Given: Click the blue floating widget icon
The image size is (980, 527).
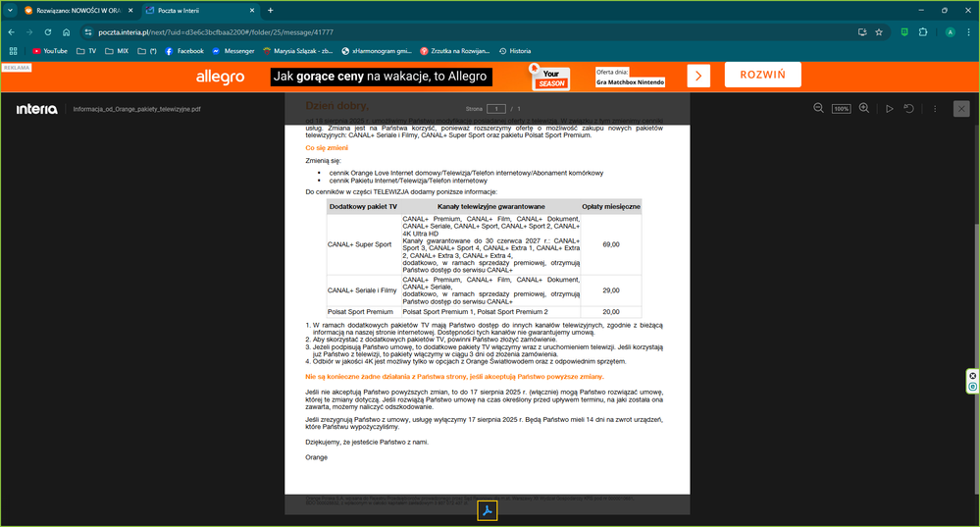Looking at the screenshot, I should [972, 387].
